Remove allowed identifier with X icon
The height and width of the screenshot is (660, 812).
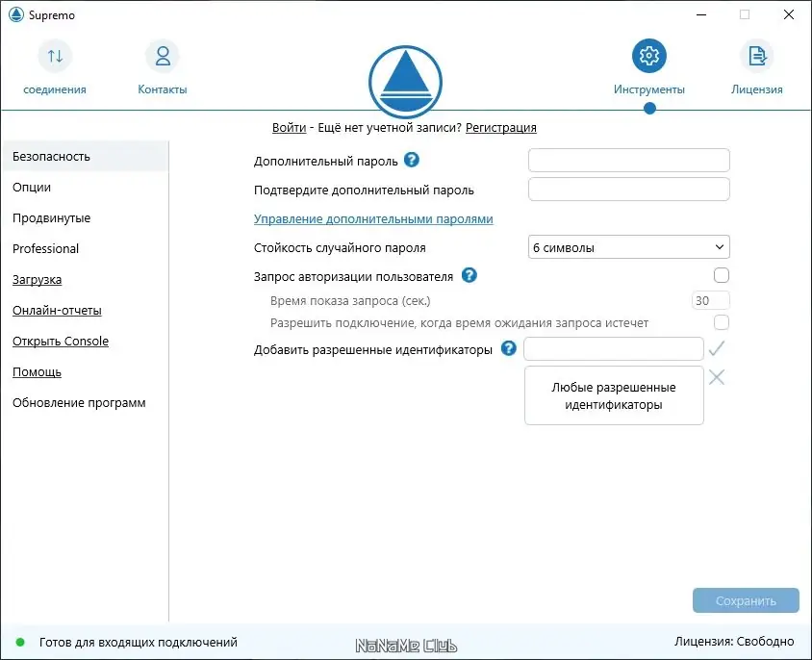point(717,377)
